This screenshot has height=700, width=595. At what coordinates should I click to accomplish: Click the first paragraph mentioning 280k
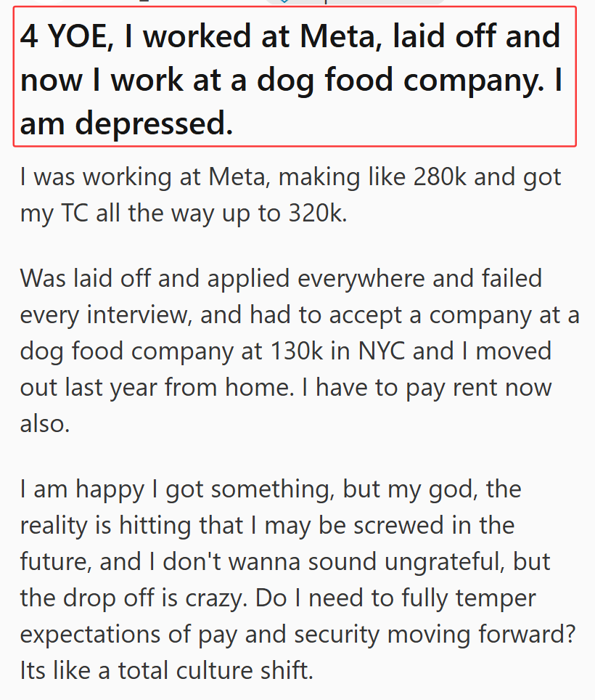pyautogui.click(x=291, y=195)
